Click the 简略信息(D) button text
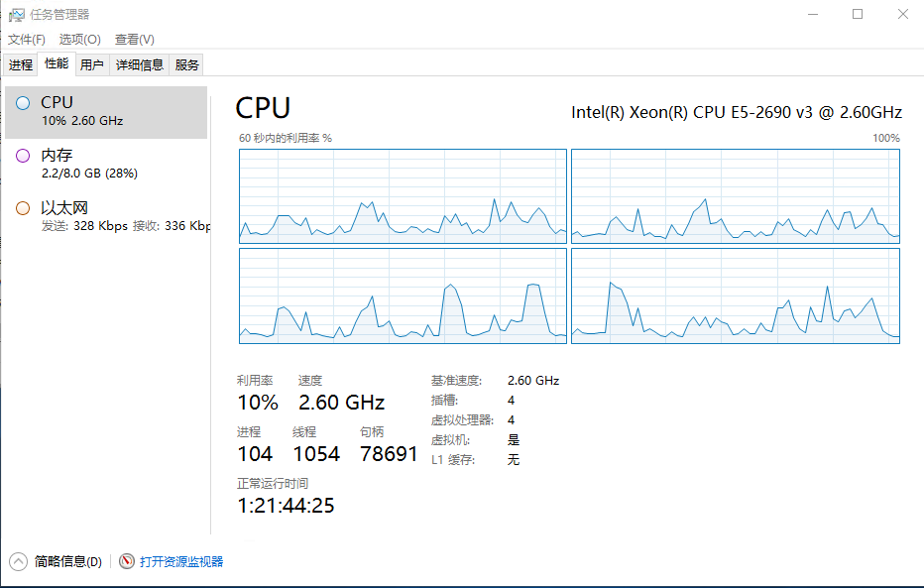The height and width of the screenshot is (588, 924). click(67, 561)
